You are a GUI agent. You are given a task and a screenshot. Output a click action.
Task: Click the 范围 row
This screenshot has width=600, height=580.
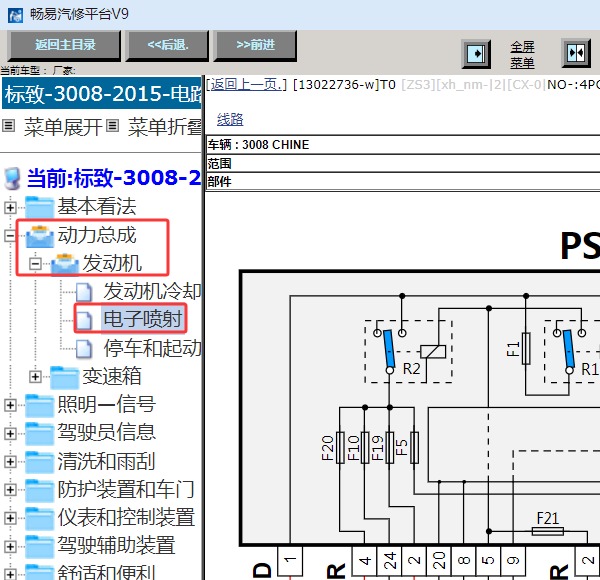point(403,163)
